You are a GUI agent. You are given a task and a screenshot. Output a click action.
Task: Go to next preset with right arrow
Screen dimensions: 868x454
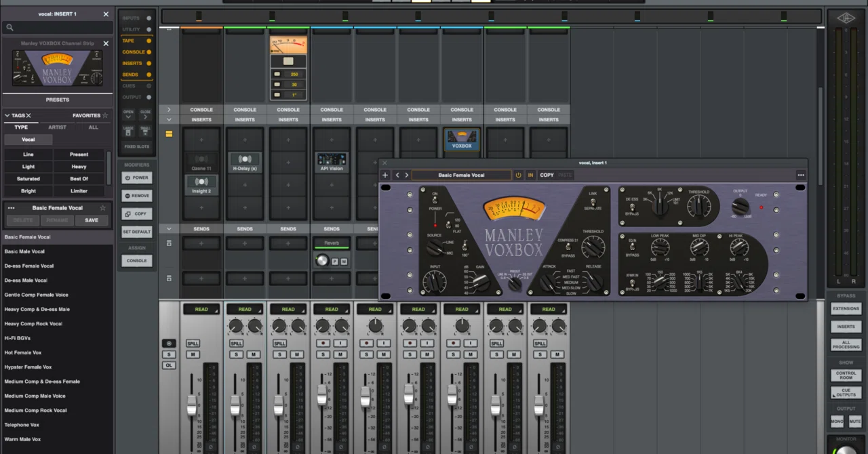coord(406,175)
